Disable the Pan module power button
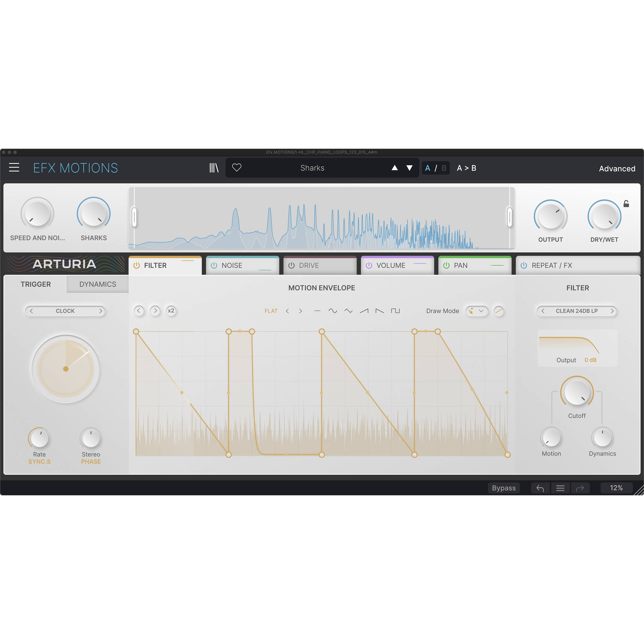 (x=446, y=265)
